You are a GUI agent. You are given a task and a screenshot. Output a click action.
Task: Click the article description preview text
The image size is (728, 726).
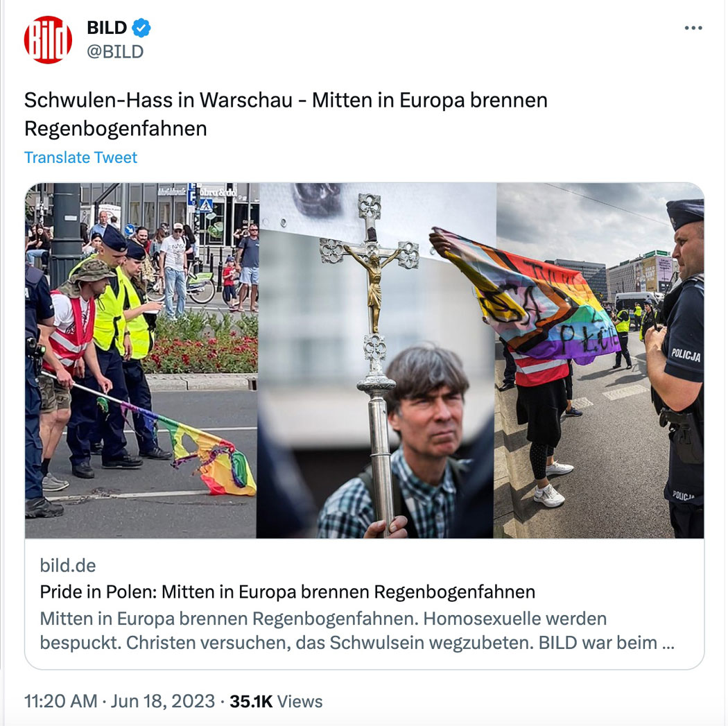(357, 630)
